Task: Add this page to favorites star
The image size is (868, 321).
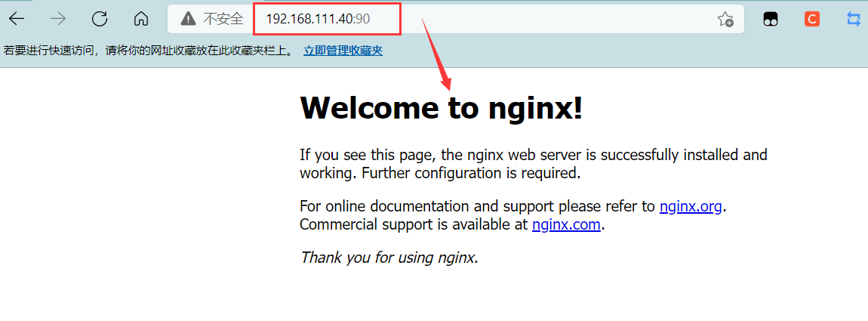Action: (725, 20)
